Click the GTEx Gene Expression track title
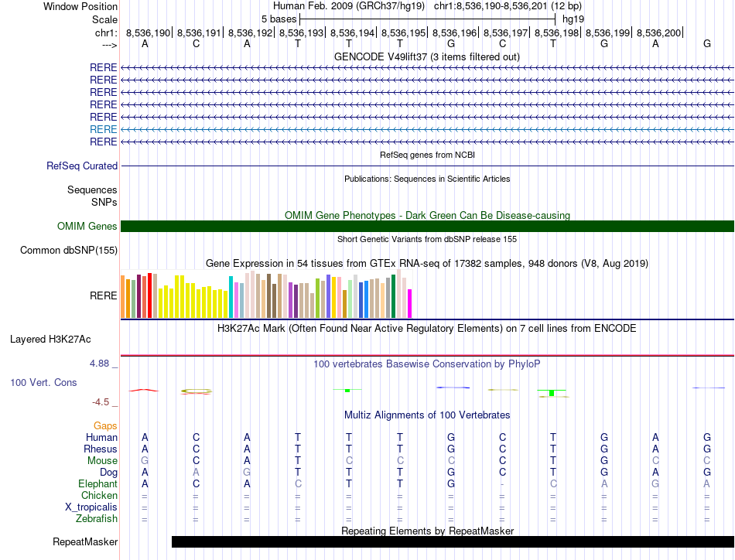This screenshot has height=560, width=735. click(427, 263)
